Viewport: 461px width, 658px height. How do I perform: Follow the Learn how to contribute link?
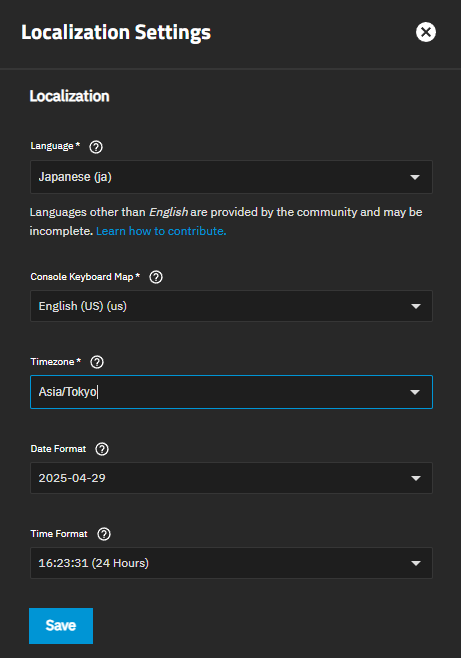[161, 231]
